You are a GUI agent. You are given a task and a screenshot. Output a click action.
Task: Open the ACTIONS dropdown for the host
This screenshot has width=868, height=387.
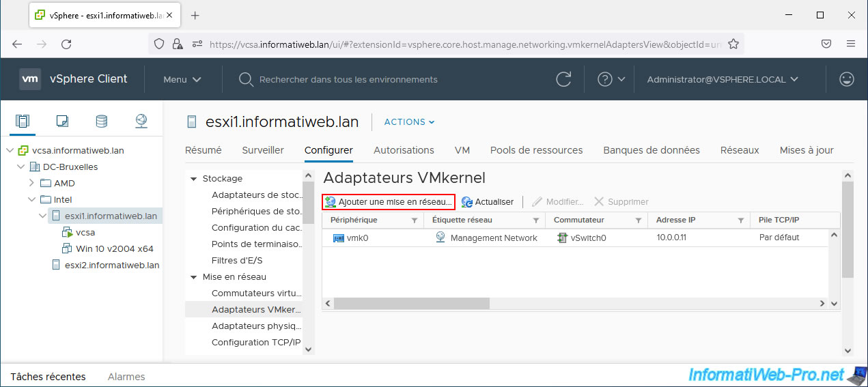410,122
